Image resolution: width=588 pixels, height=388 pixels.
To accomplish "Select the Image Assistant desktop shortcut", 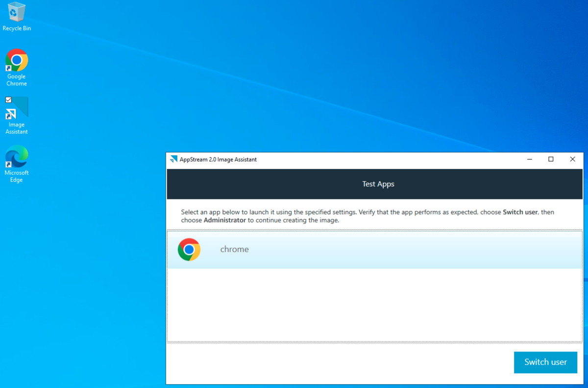I will pos(17,116).
